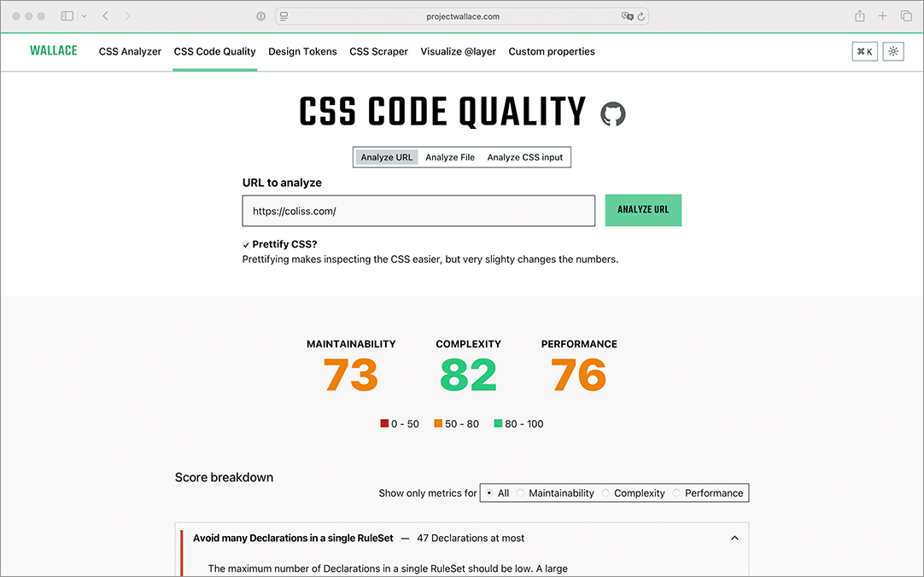The height and width of the screenshot is (577, 924).
Task: Toggle the light/dark theme icon
Action: click(893, 52)
